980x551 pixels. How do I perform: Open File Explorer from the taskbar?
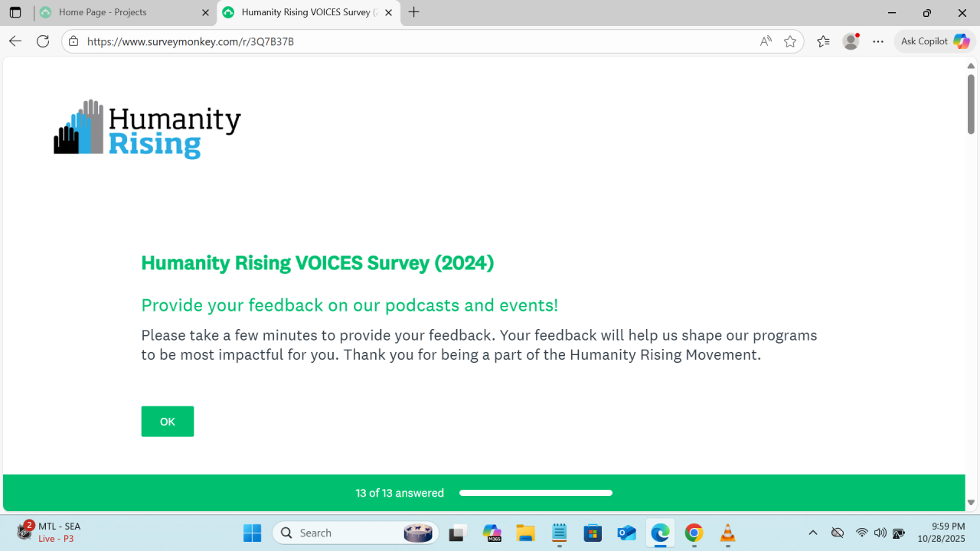coord(525,533)
